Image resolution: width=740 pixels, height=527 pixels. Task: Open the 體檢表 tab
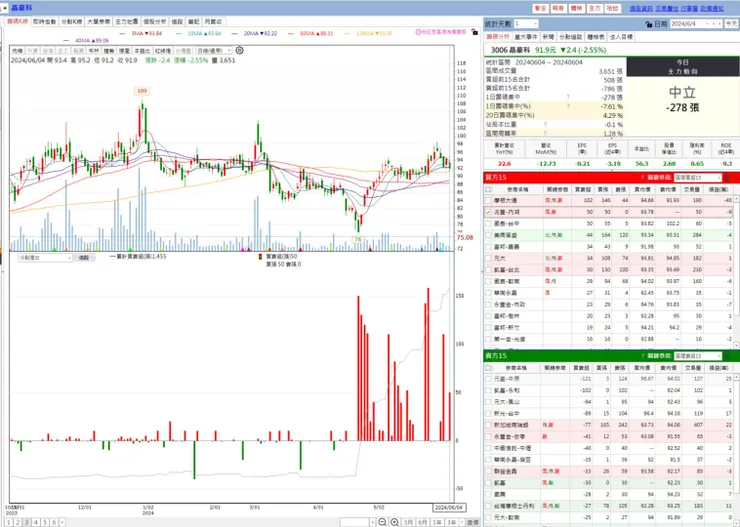click(x=596, y=37)
